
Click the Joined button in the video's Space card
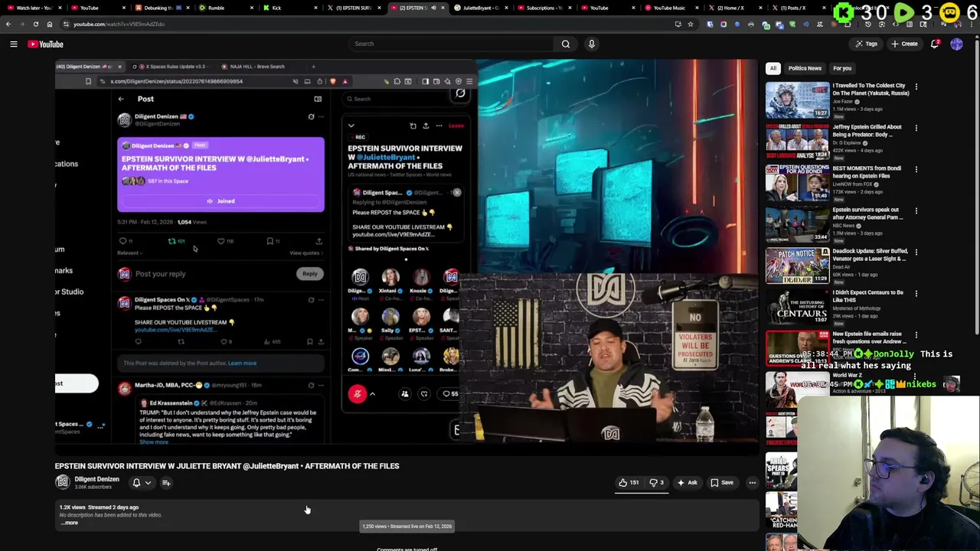pyautogui.click(x=220, y=201)
